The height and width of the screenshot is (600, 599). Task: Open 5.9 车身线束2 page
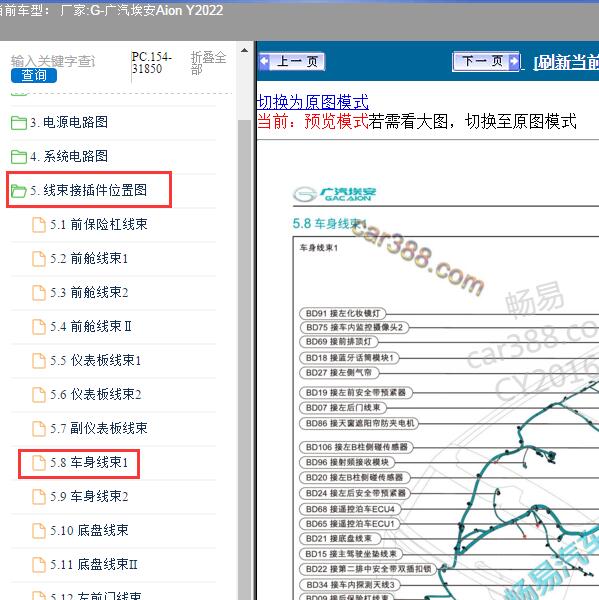click(89, 496)
